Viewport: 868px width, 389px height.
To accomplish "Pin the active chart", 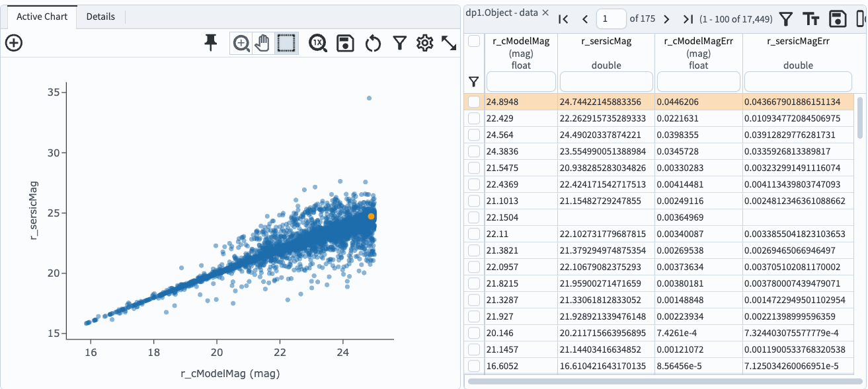I will pos(210,42).
